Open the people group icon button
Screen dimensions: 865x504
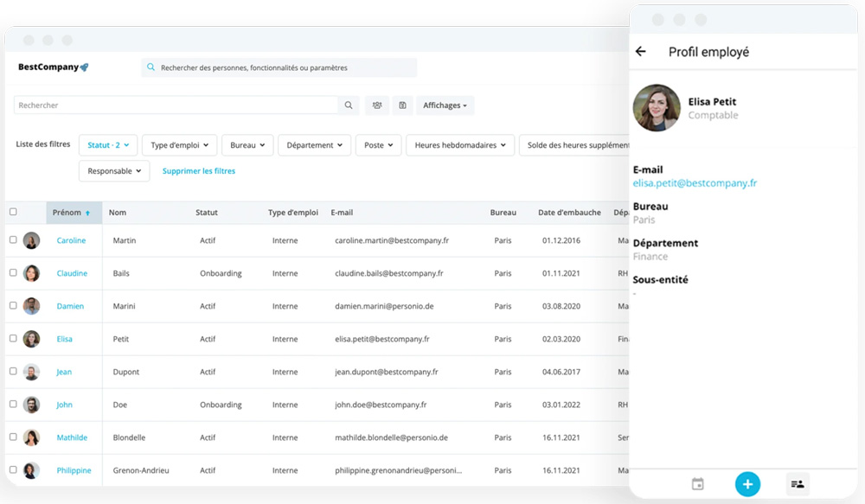(377, 105)
